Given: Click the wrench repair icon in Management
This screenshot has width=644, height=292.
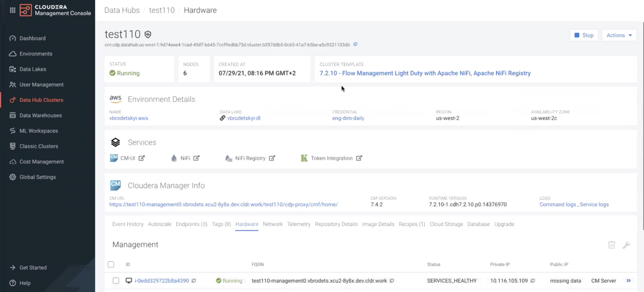Looking at the screenshot, I should 626,245.
